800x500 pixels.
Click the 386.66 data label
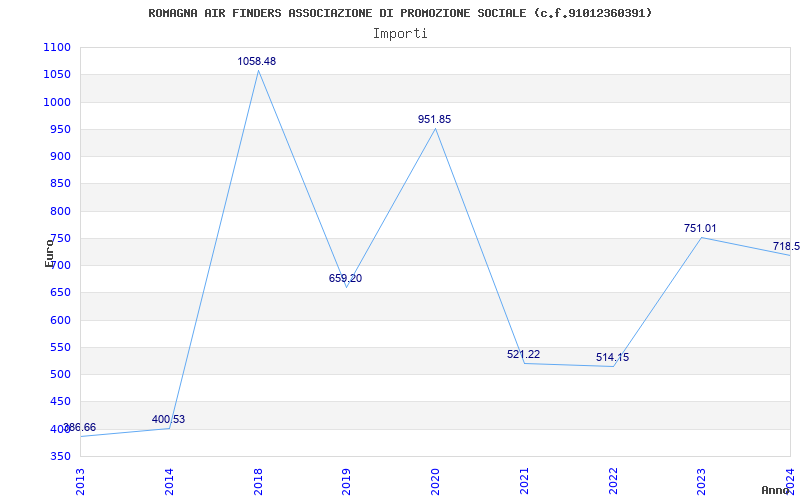80,428
